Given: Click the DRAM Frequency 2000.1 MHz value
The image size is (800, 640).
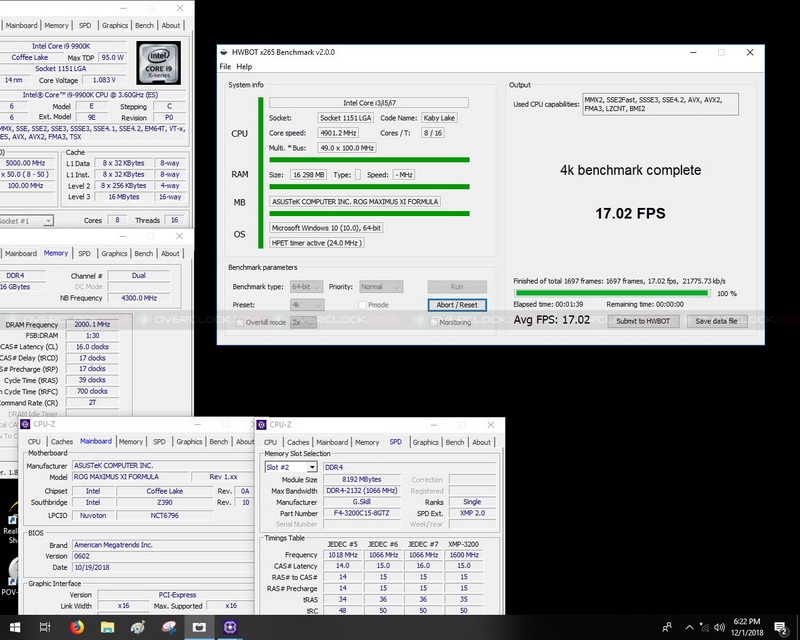Looking at the screenshot, I should (x=92, y=325).
